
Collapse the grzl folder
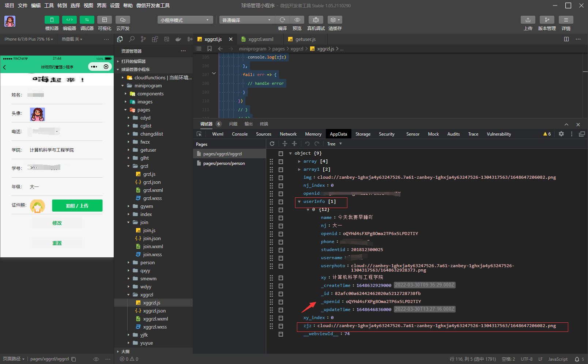click(x=128, y=166)
